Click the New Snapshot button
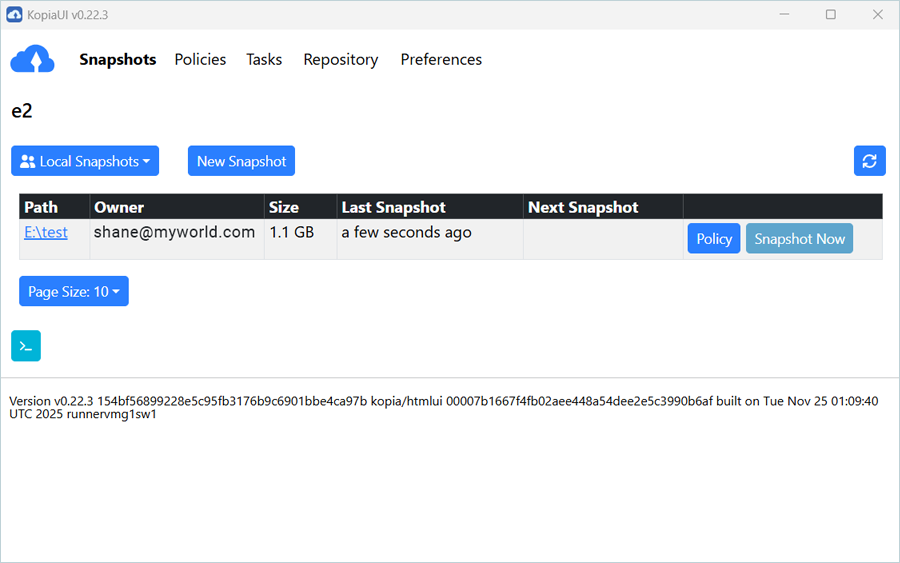 click(241, 161)
